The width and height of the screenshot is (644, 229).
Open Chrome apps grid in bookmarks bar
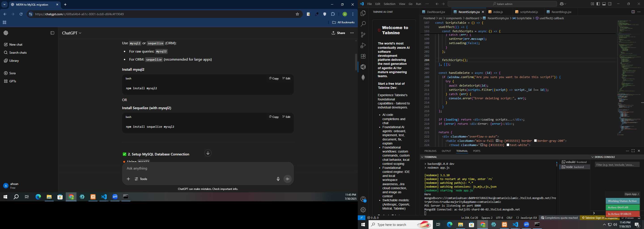coord(4,23)
